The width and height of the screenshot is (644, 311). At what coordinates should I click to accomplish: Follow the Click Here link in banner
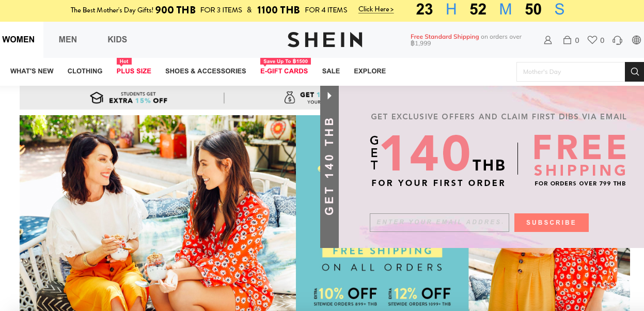376,9
